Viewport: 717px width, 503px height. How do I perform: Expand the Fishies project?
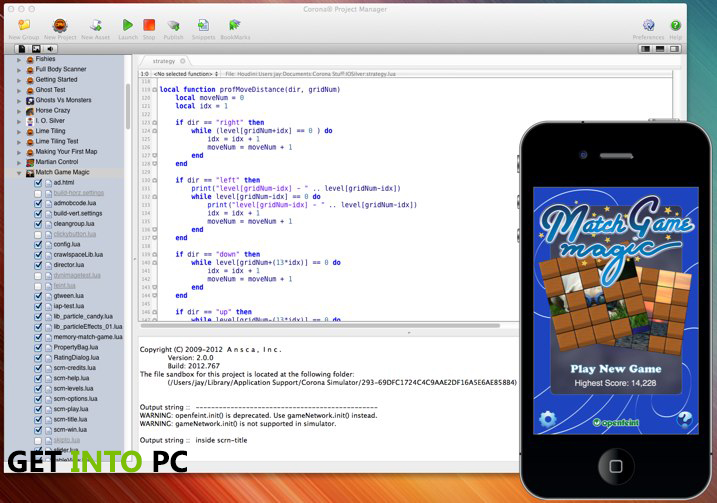click(x=19, y=59)
